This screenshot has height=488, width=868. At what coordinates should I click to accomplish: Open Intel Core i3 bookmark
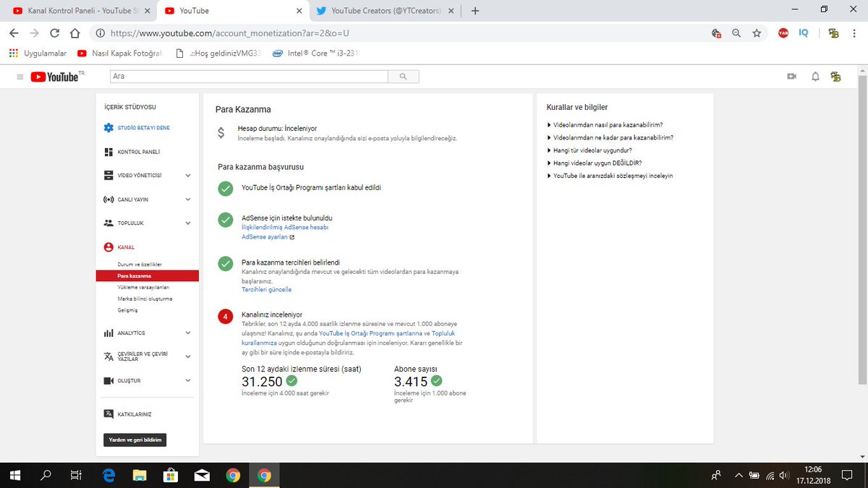click(x=315, y=53)
